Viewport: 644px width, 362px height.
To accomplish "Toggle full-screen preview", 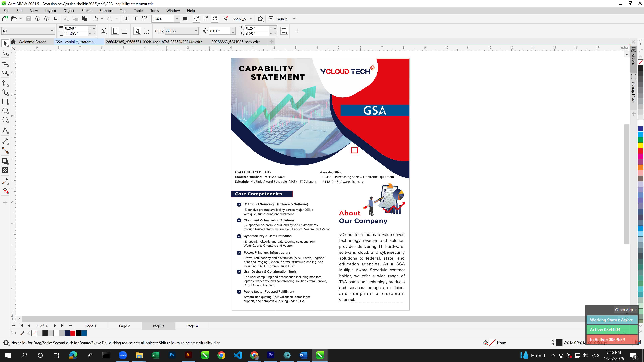I will [x=185, y=19].
